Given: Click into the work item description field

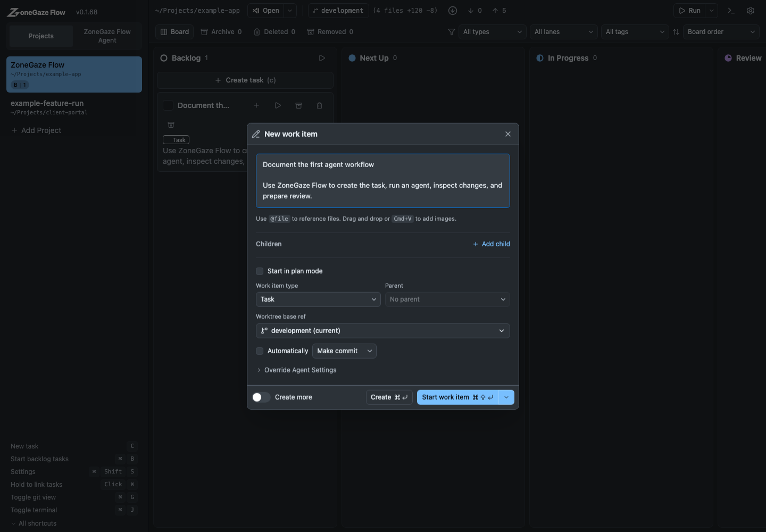Looking at the screenshot, I should (383, 181).
